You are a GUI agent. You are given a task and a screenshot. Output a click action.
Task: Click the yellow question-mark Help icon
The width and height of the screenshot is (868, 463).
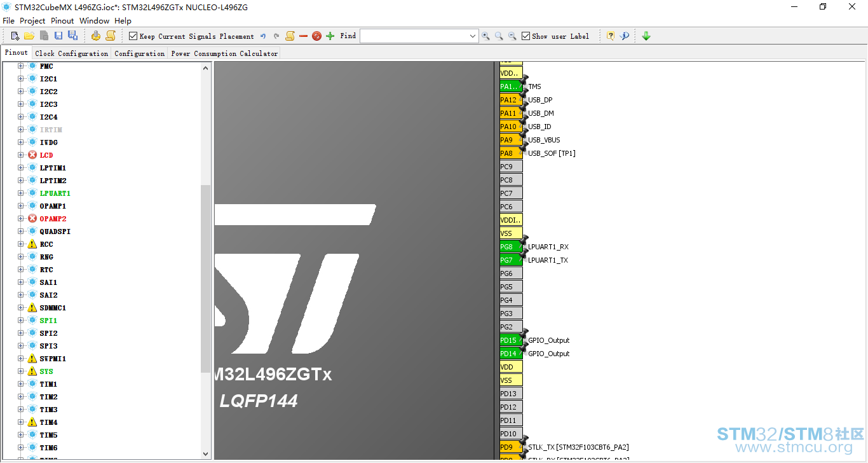pos(611,36)
